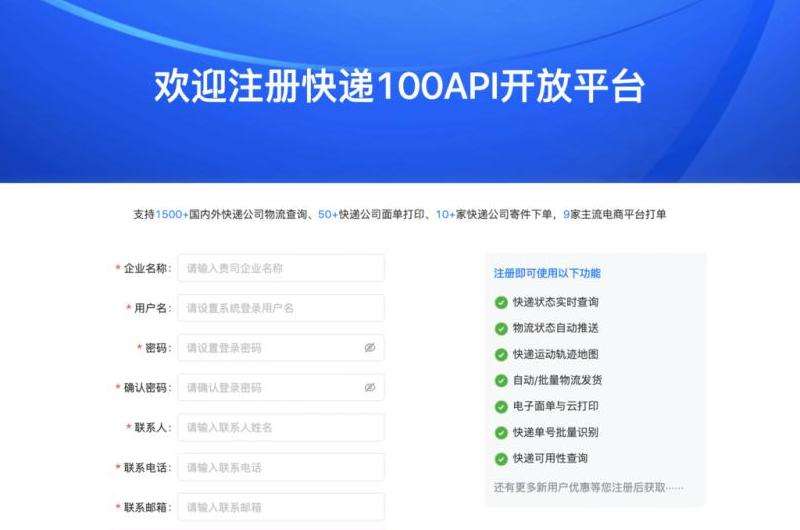The image size is (800, 530).
Task: Click green checkmark beside 自动/批量物流发货
Action: point(501,380)
